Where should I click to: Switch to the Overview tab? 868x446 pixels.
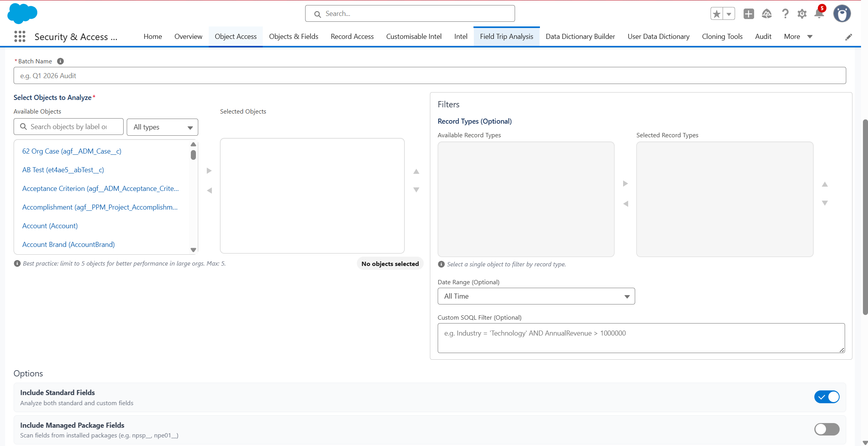189,37
